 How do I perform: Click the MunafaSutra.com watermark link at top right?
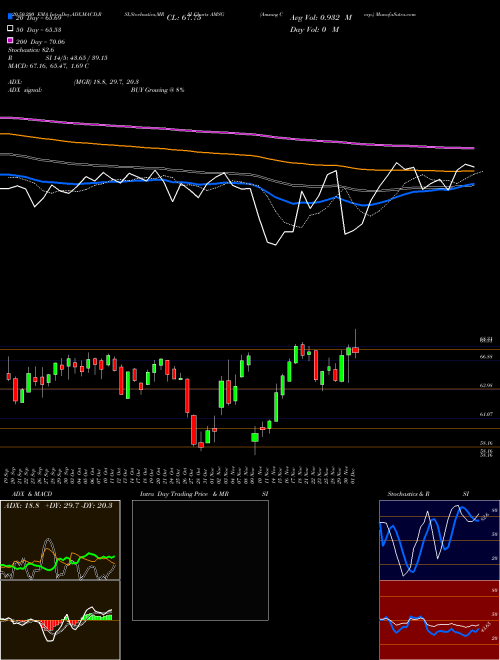click(x=396, y=14)
